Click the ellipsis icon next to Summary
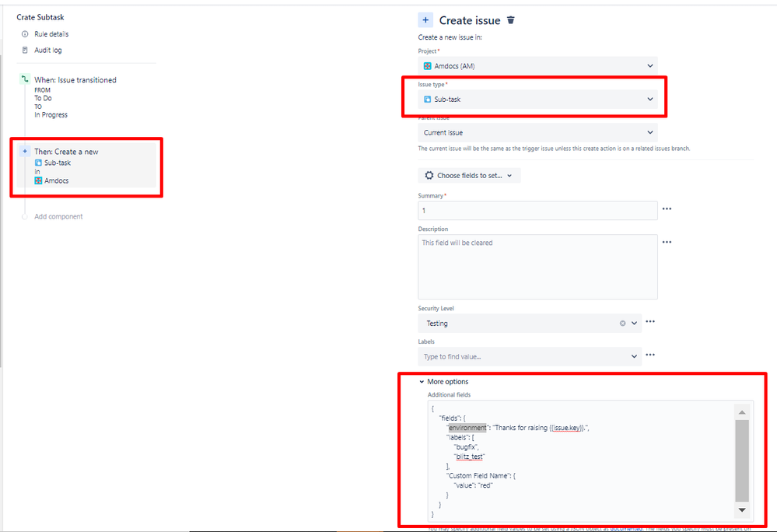Viewport: 777px width, 532px height. pos(667,210)
